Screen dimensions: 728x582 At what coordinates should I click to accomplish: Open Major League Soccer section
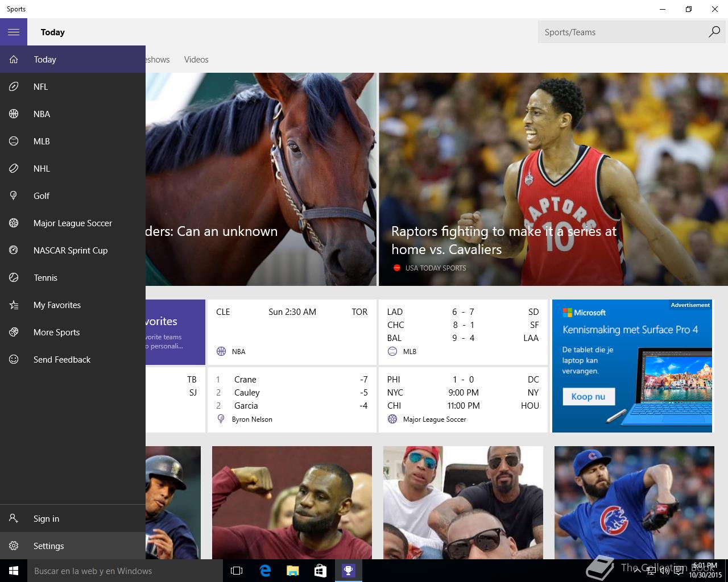click(73, 223)
